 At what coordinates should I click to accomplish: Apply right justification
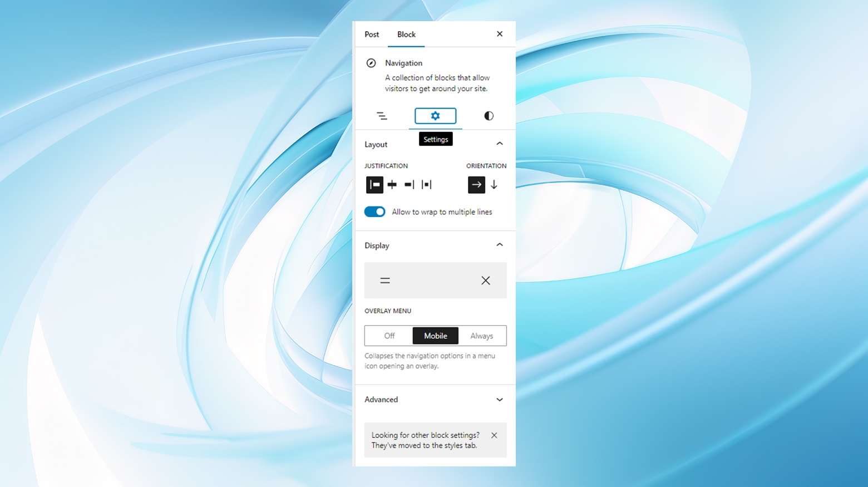pyautogui.click(x=409, y=184)
